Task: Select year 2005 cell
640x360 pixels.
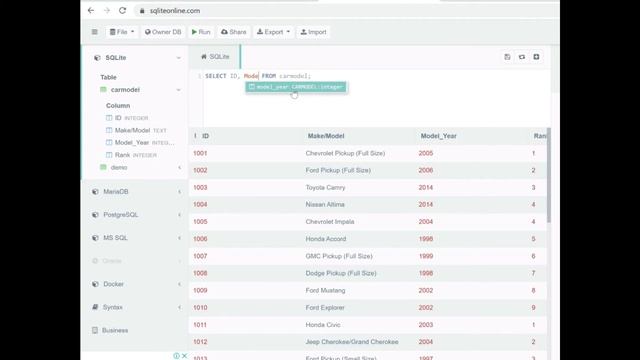Action: (426, 153)
